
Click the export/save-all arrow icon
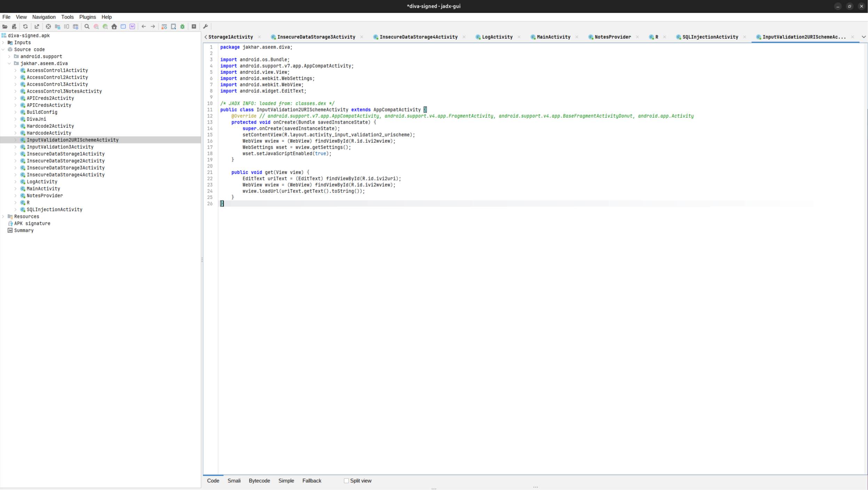point(37,26)
